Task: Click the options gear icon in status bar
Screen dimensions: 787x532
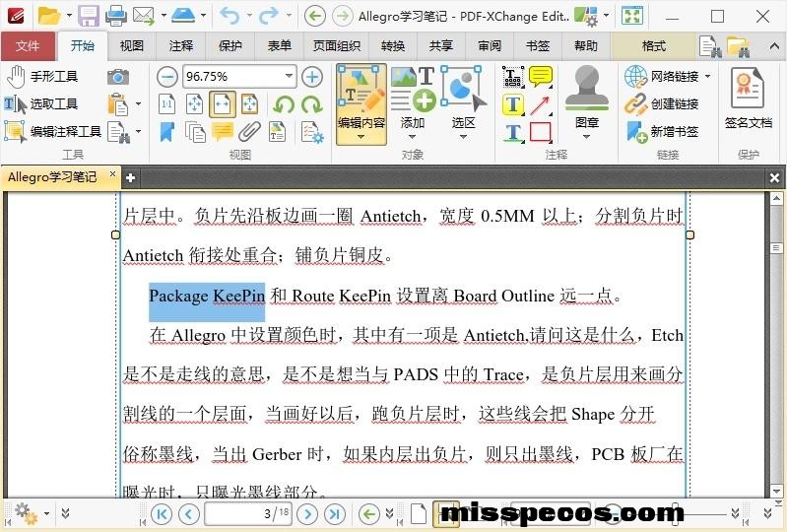Action: (x=25, y=514)
